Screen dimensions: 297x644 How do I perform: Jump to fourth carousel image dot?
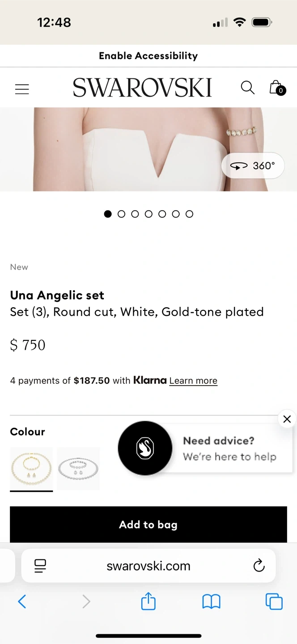point(148,214)
